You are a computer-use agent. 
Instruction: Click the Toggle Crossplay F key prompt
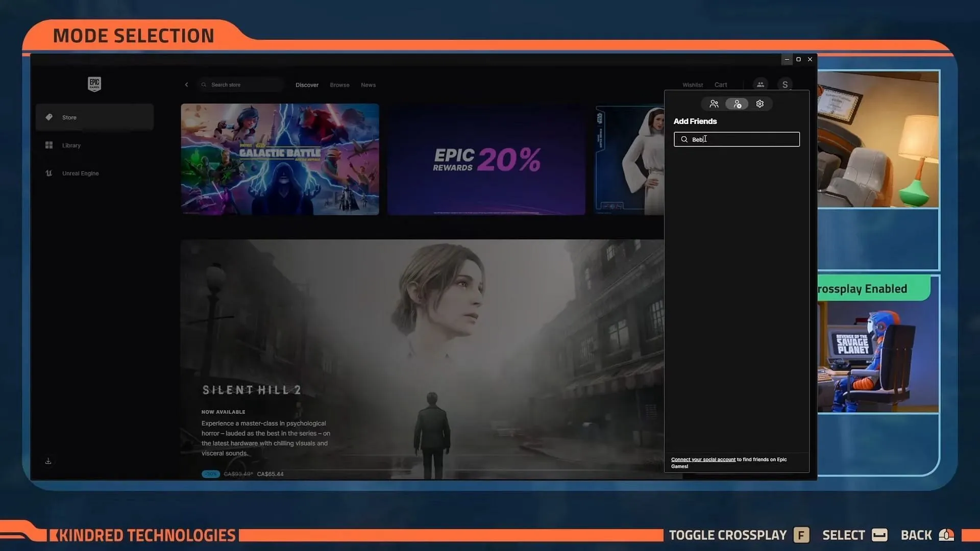tap(801, 535)
